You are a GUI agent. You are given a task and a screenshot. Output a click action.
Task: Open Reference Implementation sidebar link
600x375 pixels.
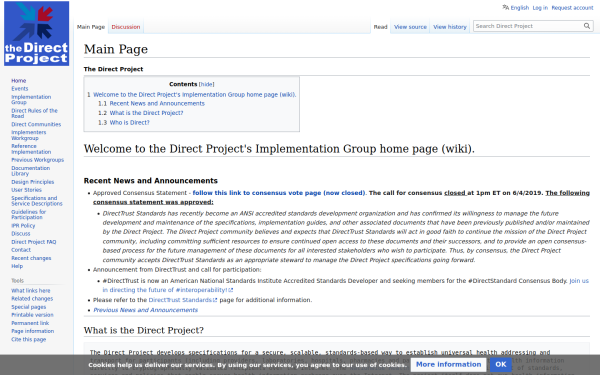pos(31,149)
